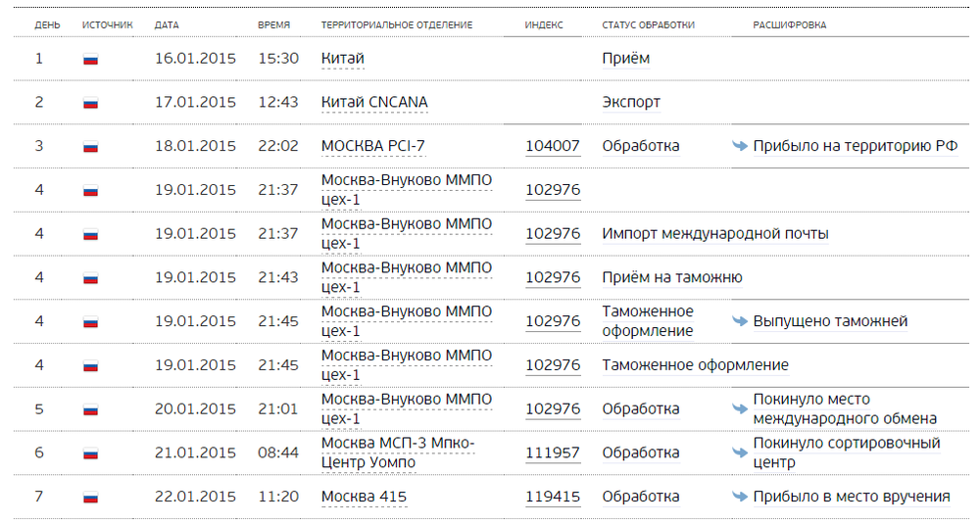The image size is (980, 524).
Task: Click the Импорт международной почты status
Action: click(715, 233)
